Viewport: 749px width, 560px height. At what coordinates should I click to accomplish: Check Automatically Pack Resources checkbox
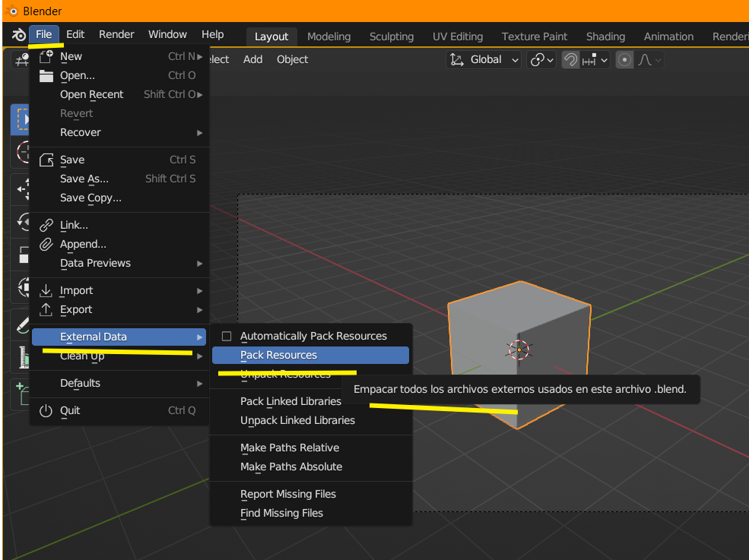point(227,336)
